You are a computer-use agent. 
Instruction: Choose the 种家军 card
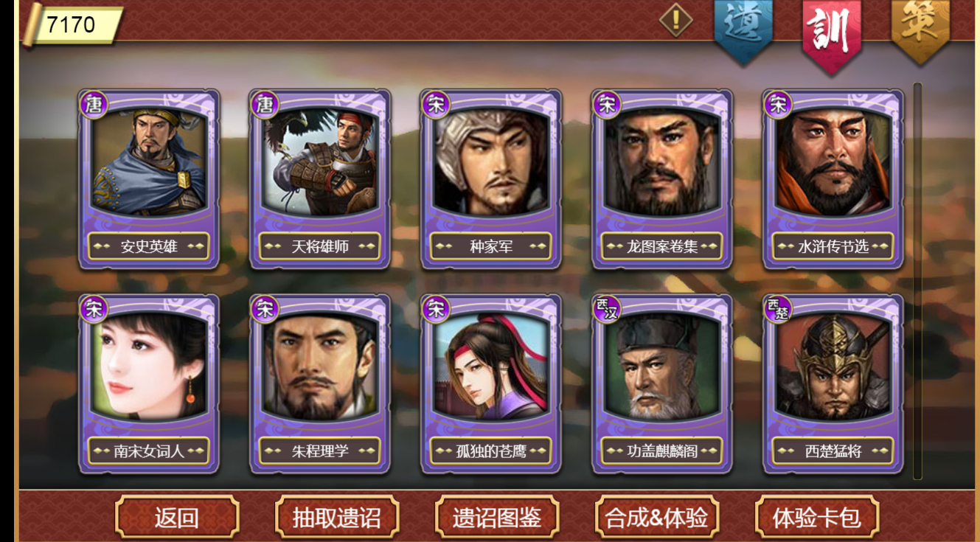coord(491,179)
